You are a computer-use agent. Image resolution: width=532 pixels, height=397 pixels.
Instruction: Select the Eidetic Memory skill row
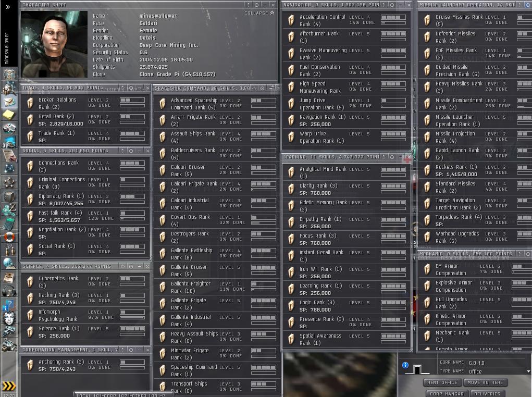pyautogui.click(x=347, y=206)
